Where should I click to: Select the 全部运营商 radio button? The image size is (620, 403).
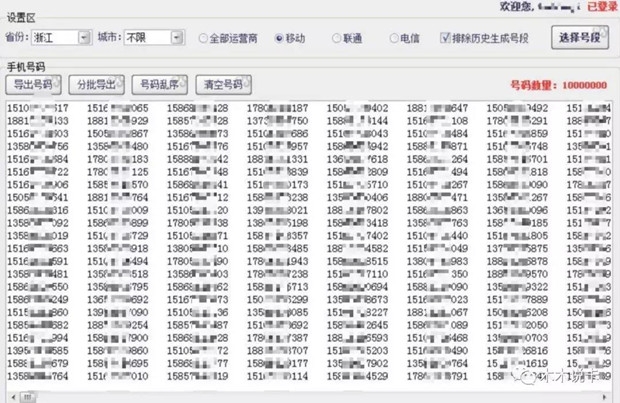203,39
